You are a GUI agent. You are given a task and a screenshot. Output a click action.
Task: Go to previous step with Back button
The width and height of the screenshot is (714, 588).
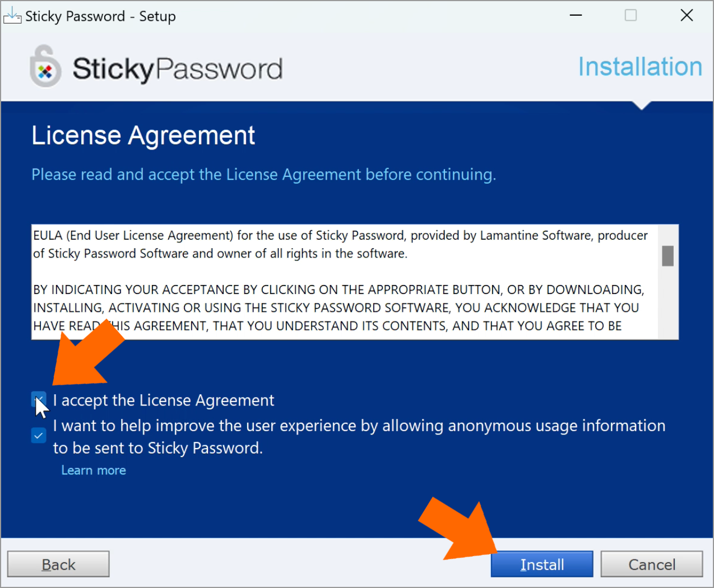coord(58,564)
